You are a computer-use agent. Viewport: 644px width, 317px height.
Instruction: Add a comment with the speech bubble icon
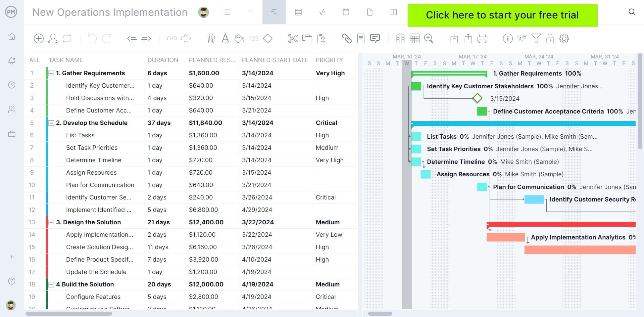[x=375, y=38]
